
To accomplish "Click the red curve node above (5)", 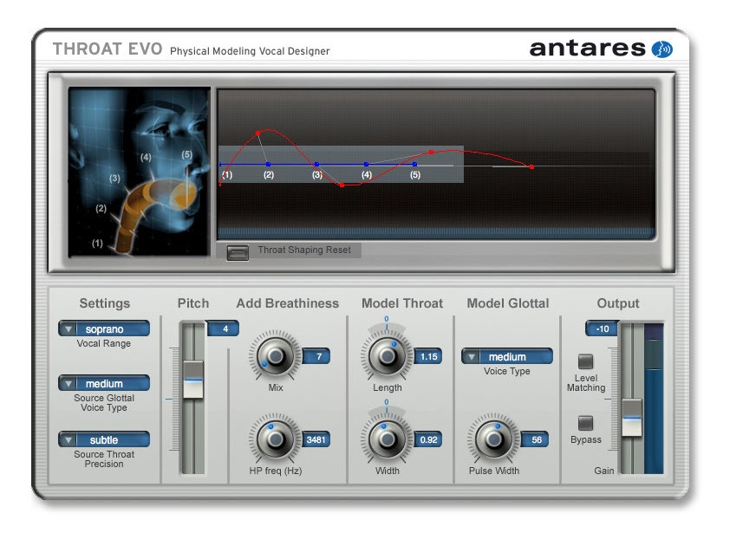I will [x=431, y=153].
